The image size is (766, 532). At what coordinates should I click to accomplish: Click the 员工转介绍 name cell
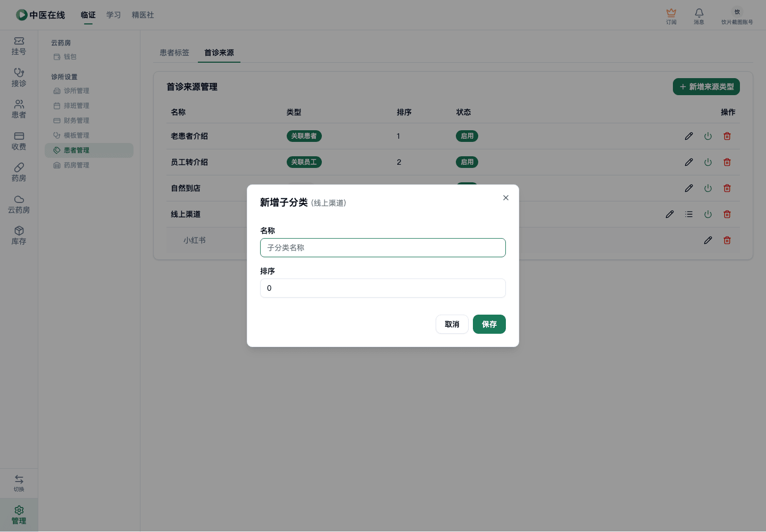(189, 162)
